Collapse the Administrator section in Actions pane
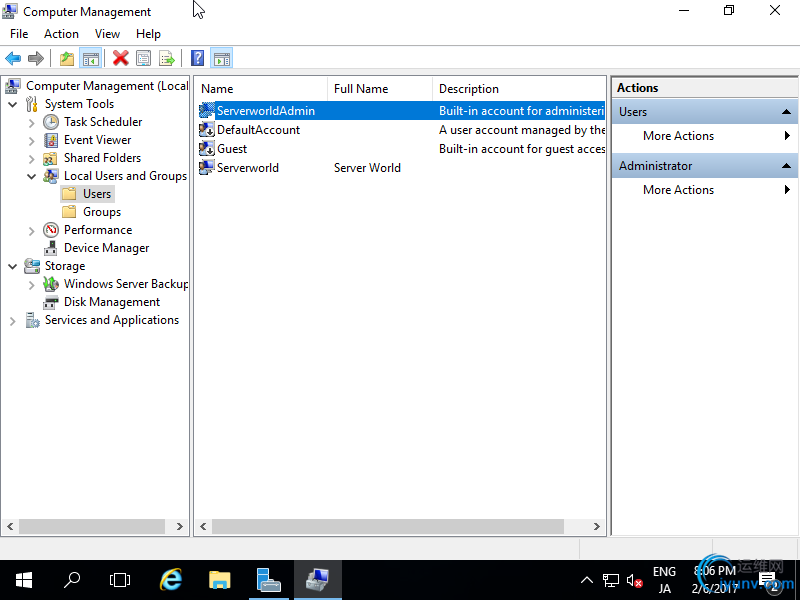 pos(786,166)
